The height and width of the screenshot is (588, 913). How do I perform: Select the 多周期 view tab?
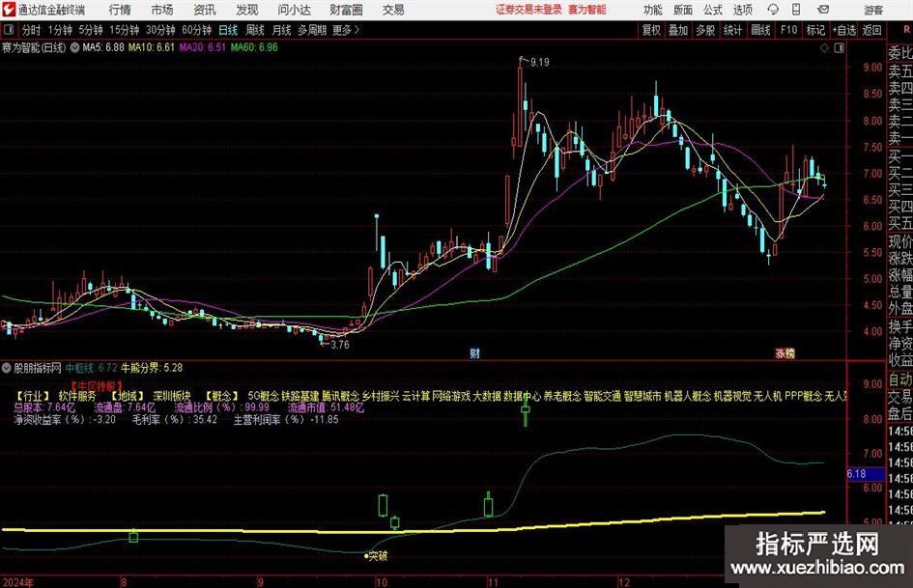click(x=312, y=30)
